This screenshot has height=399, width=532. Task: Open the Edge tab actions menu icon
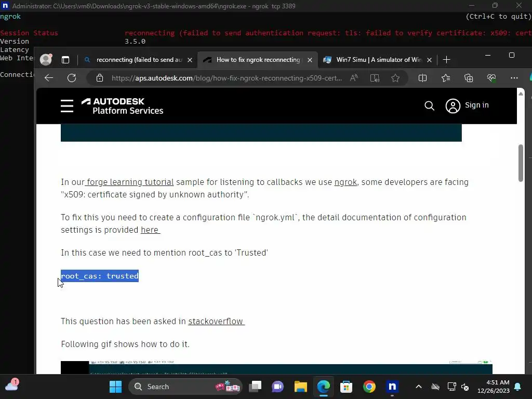[65, 60]
